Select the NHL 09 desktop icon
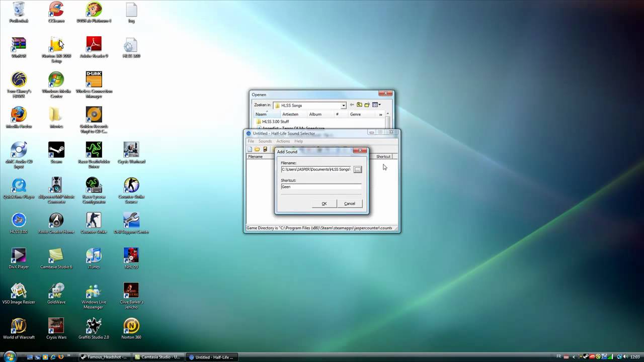 (x=131, y=259)
